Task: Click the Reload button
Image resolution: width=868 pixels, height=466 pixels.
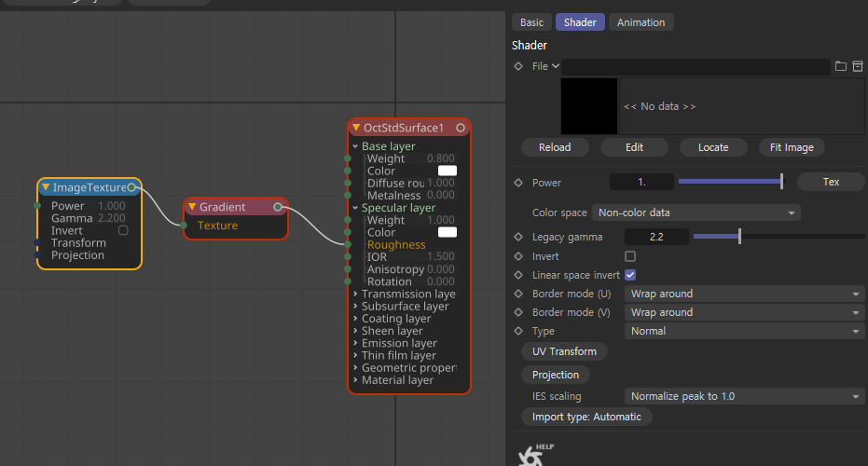Action: click(x=555, y=147)
